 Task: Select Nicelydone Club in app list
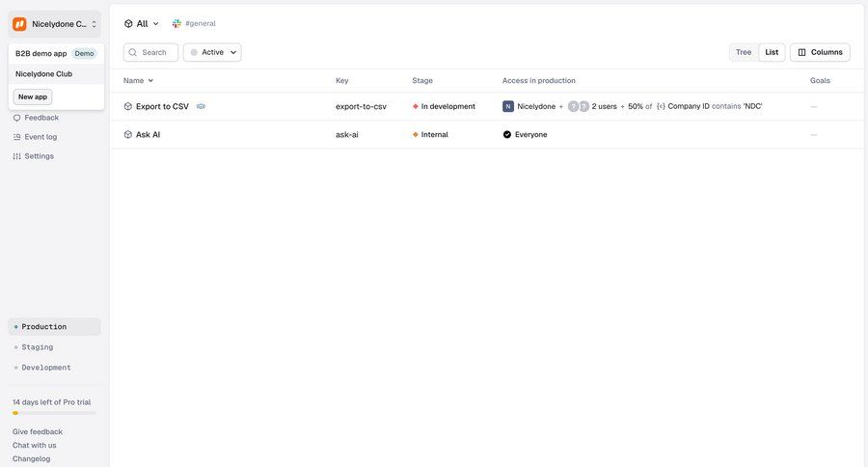[x=56, y=73]
